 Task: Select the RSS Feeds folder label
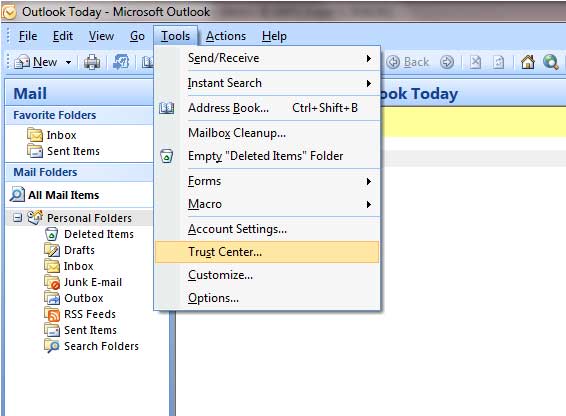tap(90, 314)
